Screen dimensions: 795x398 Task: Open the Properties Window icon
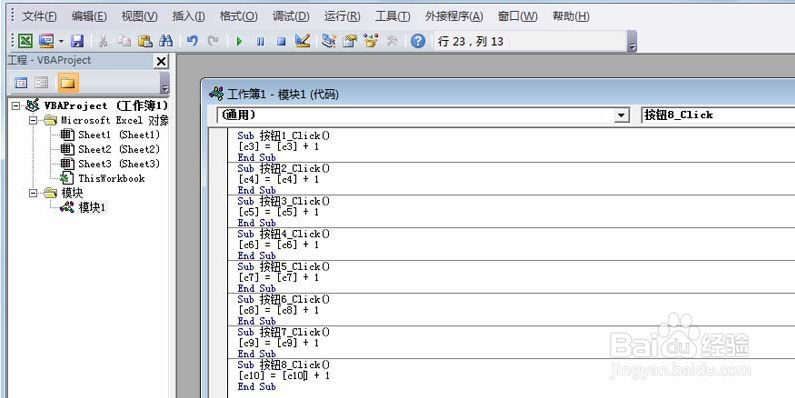click(350, 41)
